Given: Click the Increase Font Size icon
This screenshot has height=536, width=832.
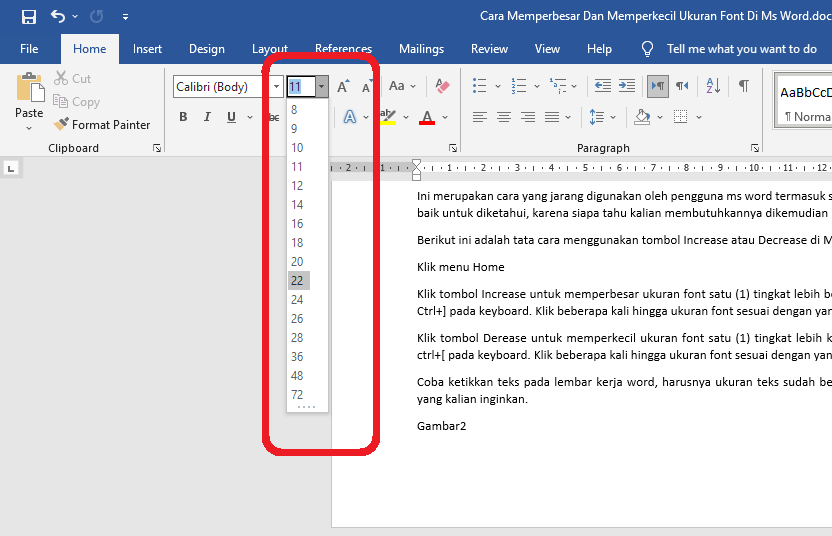Looking at the screenshot, I should 343,86.
